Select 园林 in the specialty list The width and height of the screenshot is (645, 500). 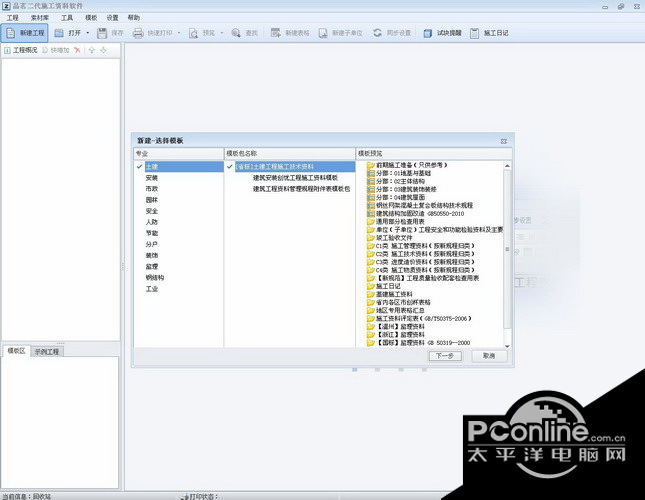(152, 200)
